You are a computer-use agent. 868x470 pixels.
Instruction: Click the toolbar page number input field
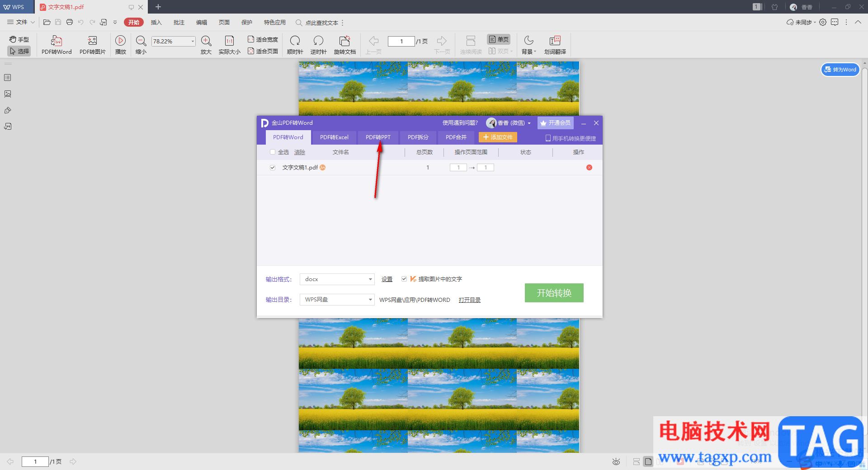[401, 41]
